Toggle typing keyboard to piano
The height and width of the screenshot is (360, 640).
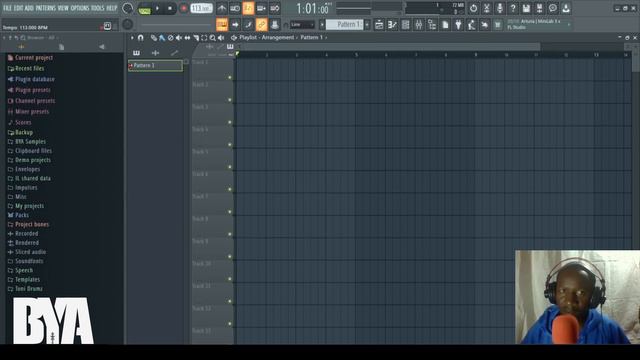pyautogui.click(x=222, y=25)
